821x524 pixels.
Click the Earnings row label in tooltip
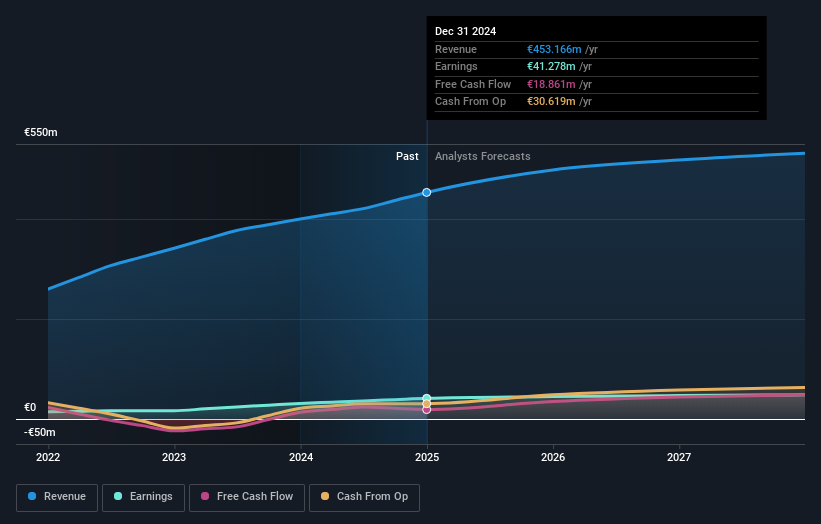(456, 66)
